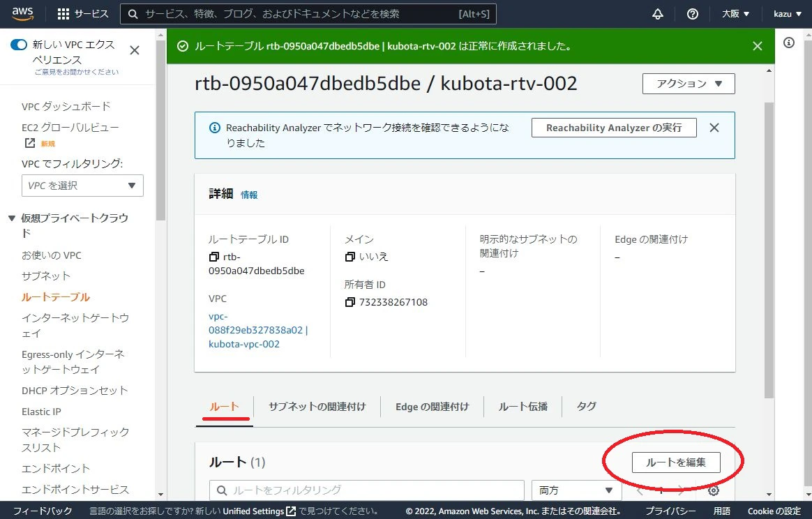Open エンドポイントサービス in sidebar
The height and width of the screenshot is (519, 812).
coord(75,490)
